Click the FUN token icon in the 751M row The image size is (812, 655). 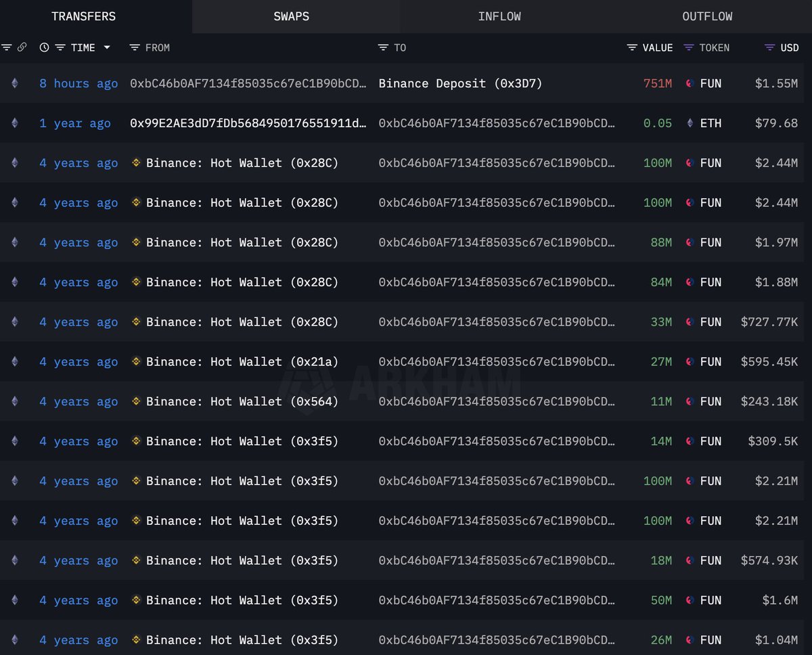[x=690, y=83]
